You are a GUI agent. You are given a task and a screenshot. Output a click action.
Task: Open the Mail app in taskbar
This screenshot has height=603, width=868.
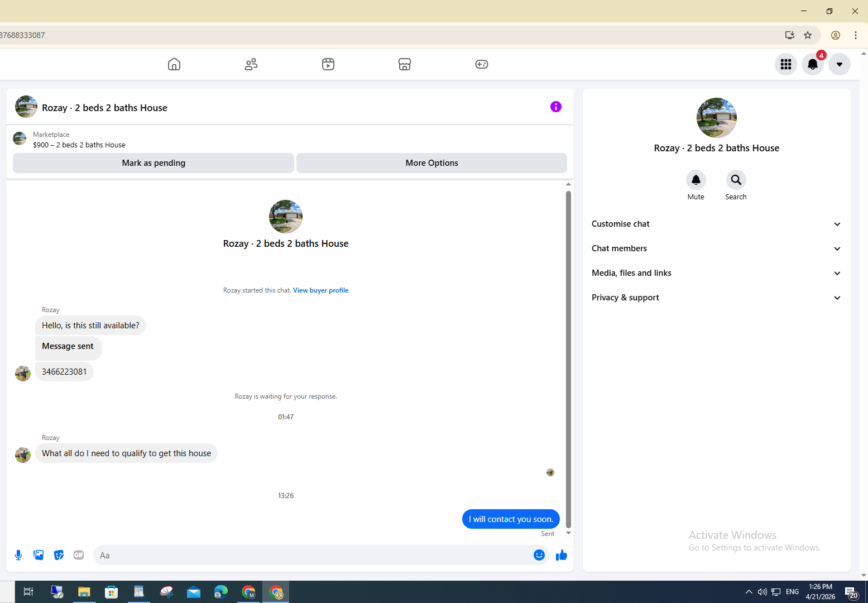tap(194, 592)
